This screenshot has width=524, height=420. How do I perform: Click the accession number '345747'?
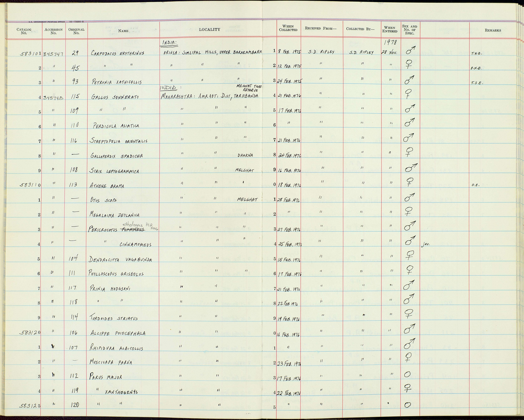53,54
